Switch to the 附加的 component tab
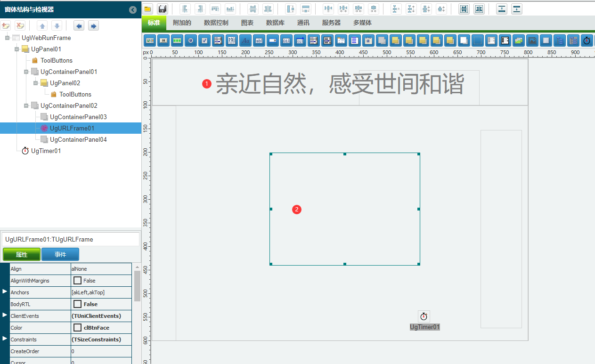This screenshot has width=595, height=364. click(182, 23)
